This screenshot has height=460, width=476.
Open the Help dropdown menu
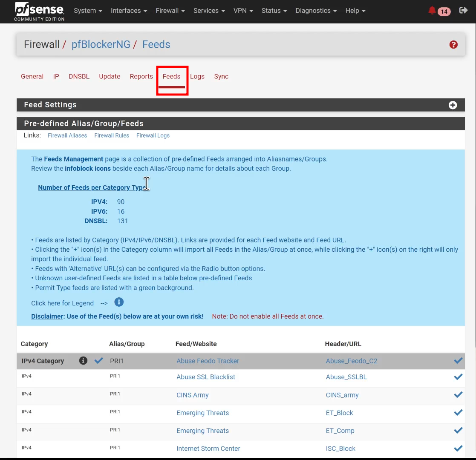click(355, 11)
